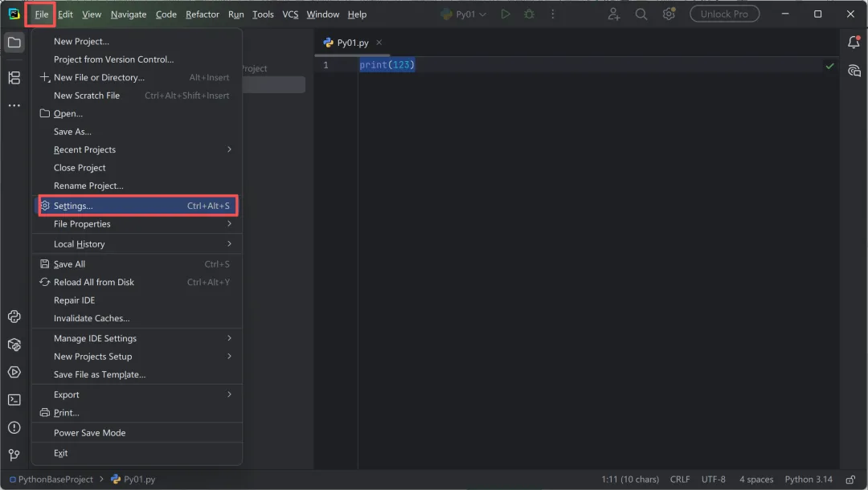Choose Save As... entry
The image size is (868, 490).
click(x=137, y=132)
